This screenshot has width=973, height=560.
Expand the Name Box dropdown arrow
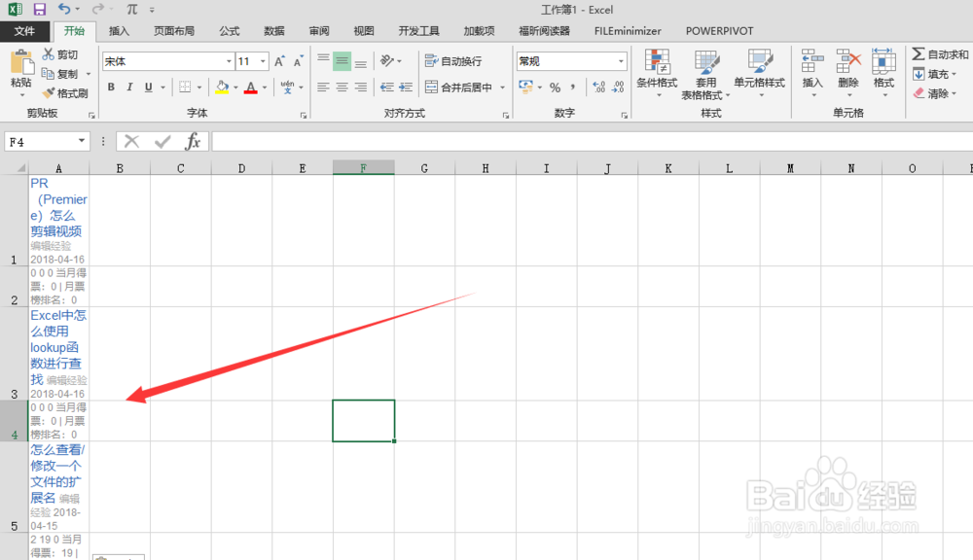(x=82, y=141)
